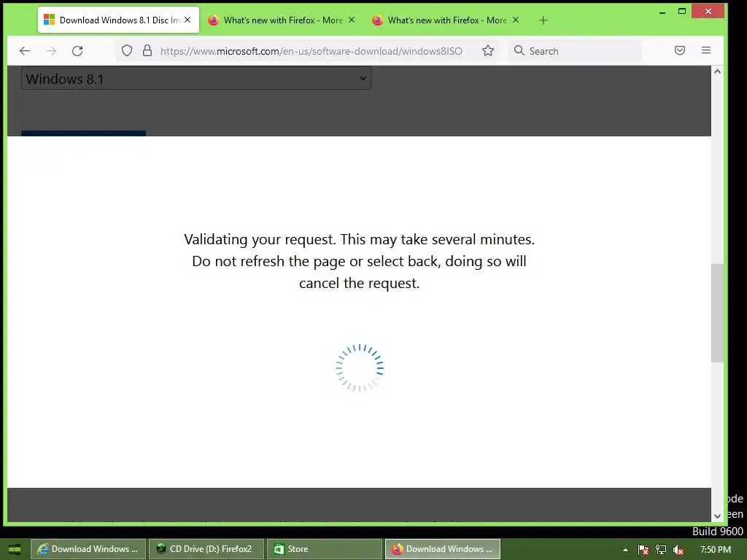Go back using Firefox back arrow
This screenshot has width=747, height=560.
click(x=25, y=51)
